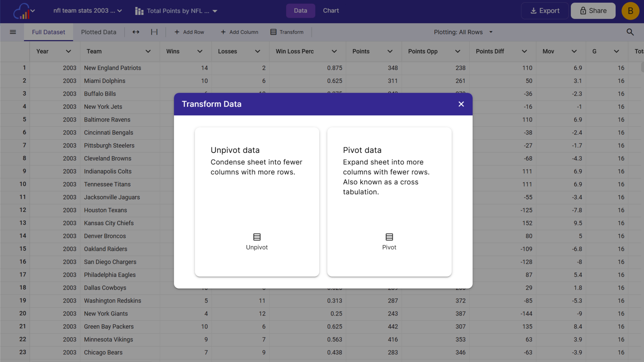Open the Losses column dropdown
Viewport: 644px width, 362px height.
click(x=257, y=51)
